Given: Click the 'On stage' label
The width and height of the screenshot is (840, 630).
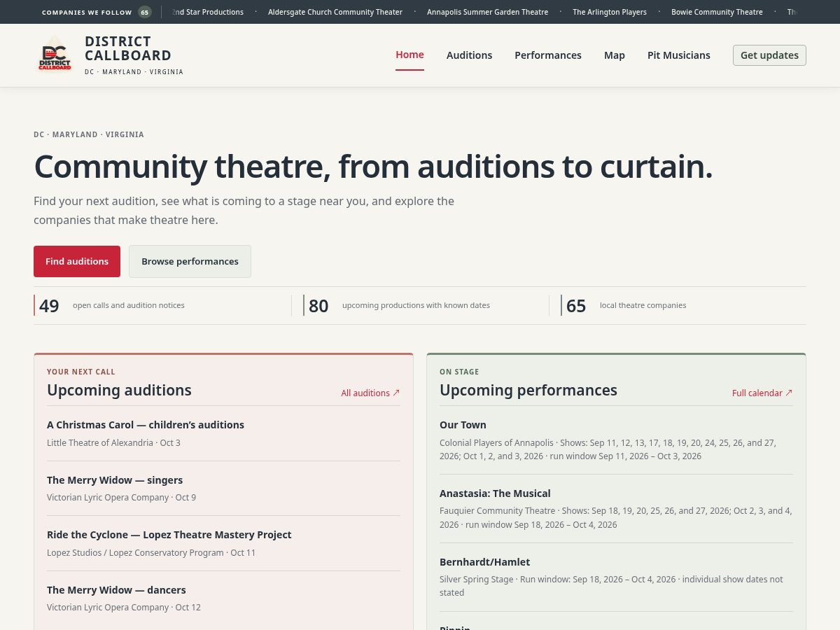Looking at the screenshot, I should click(459, 372).
